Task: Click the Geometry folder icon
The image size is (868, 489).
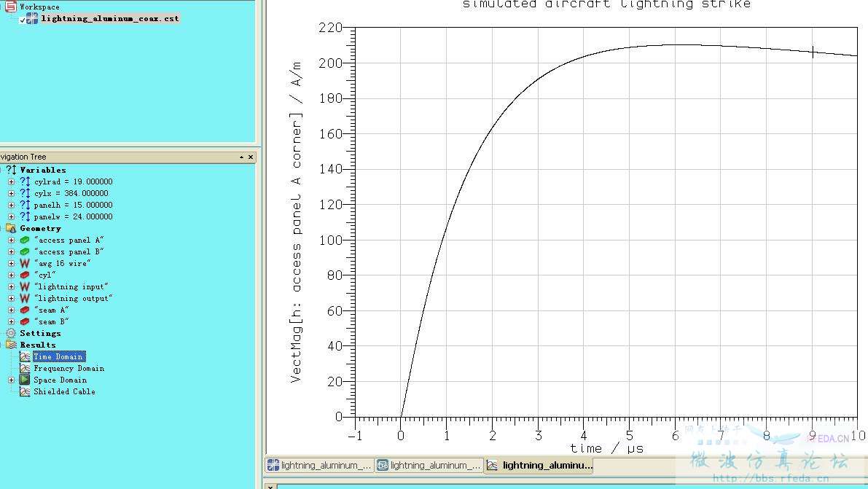Action: pyautogui.click(x=11, y=228)
